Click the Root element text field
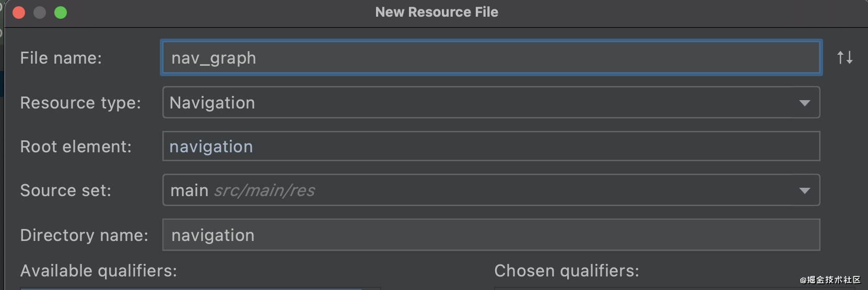This screenshot has width=868, height=290. point(490,147)
